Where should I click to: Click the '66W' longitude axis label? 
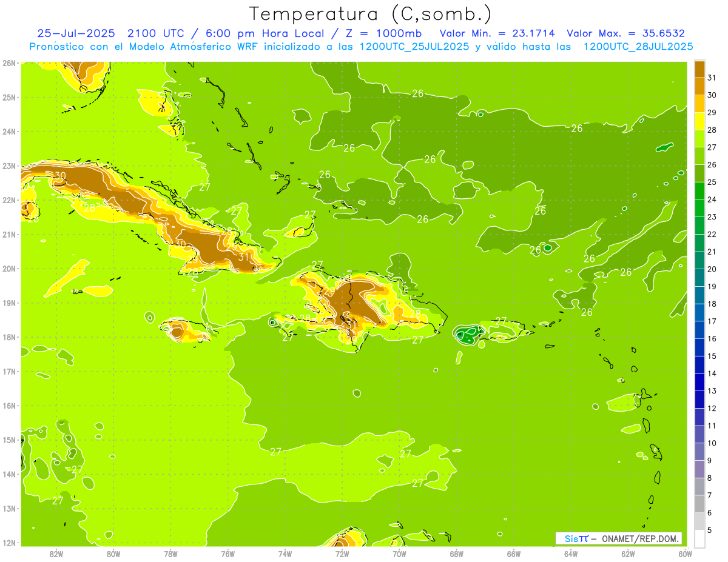[513, 554]
